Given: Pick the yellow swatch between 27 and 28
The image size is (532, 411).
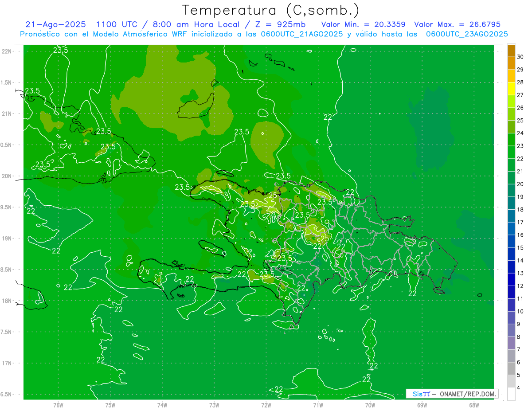Looking at the screenshot, I should [x=511, y=89].
